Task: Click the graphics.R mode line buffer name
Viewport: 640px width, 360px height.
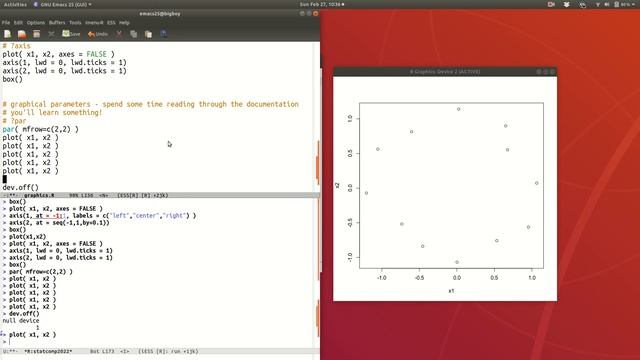Action: [39, 196]
